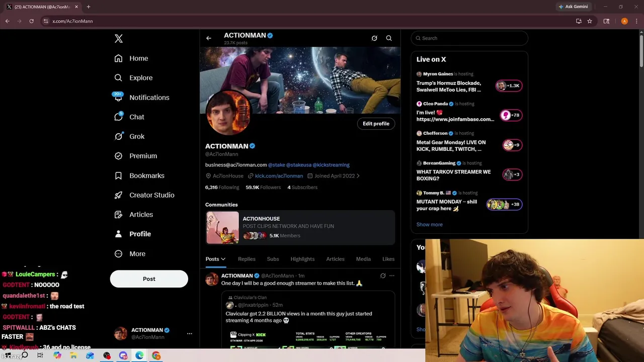Open Task View in taskbar
The width and height of the screenshot is (644, 362).
point(40,355)
